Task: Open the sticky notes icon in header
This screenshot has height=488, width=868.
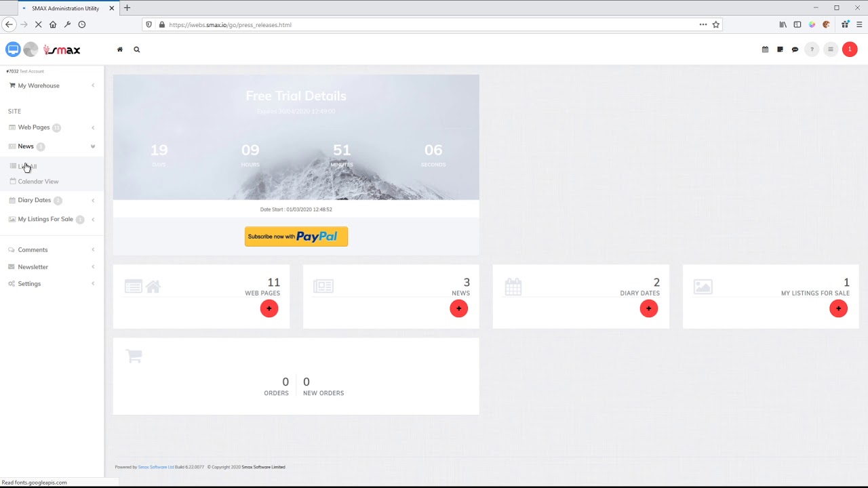Action: (x=780, y=49)
